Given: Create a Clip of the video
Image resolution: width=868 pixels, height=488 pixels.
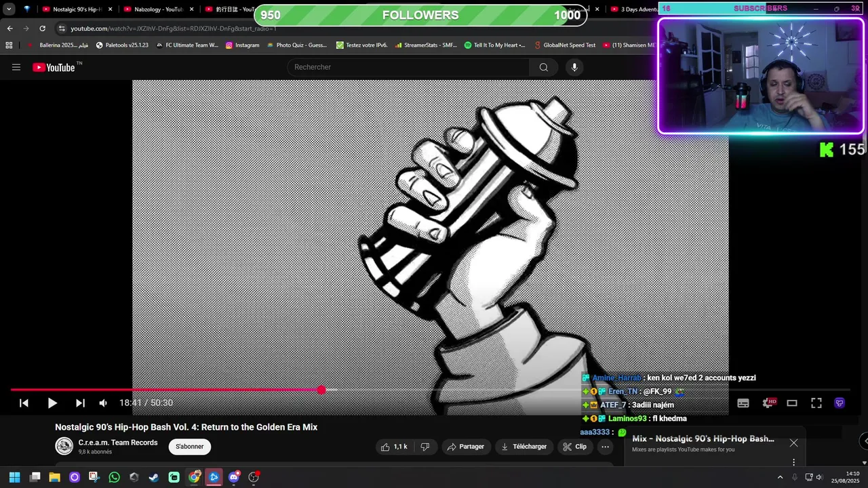Looking at the screenshot, I should pos(574,447).
